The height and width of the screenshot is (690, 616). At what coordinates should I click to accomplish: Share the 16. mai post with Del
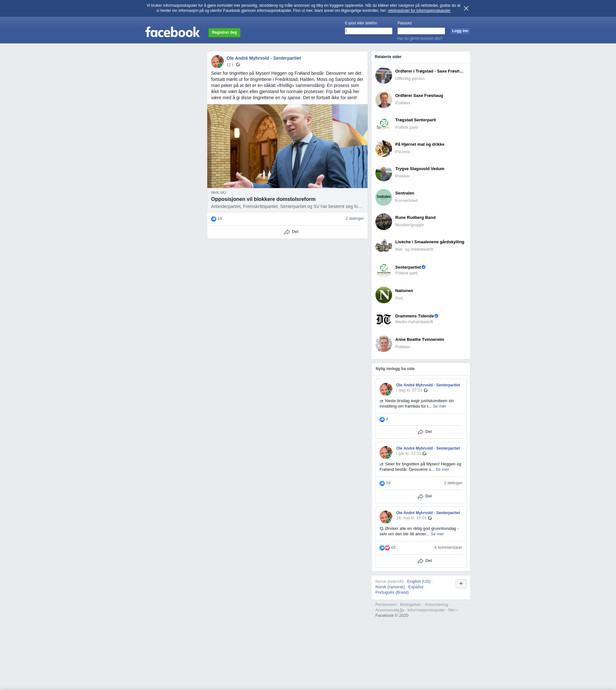pyautogui.click(x=424, y=561)
